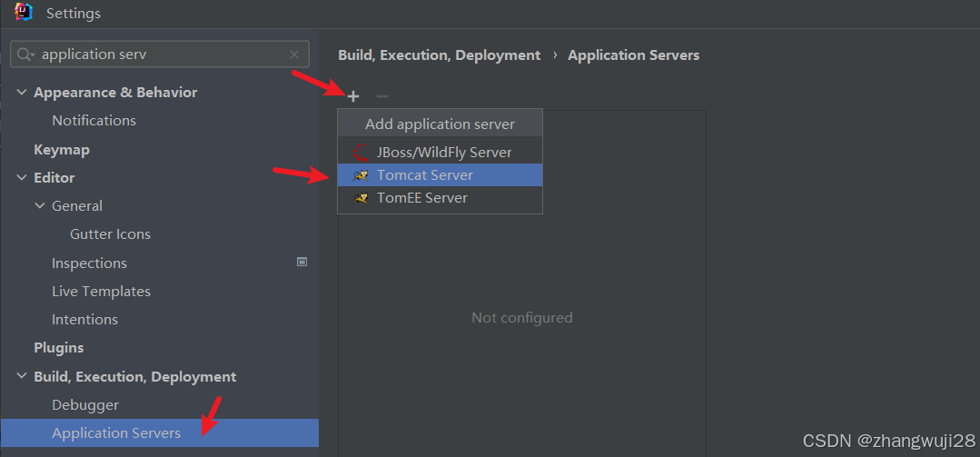This screenshot has height=457, width=980.
Task: Pick TomEE Server from the list
Action: (422, 198)
